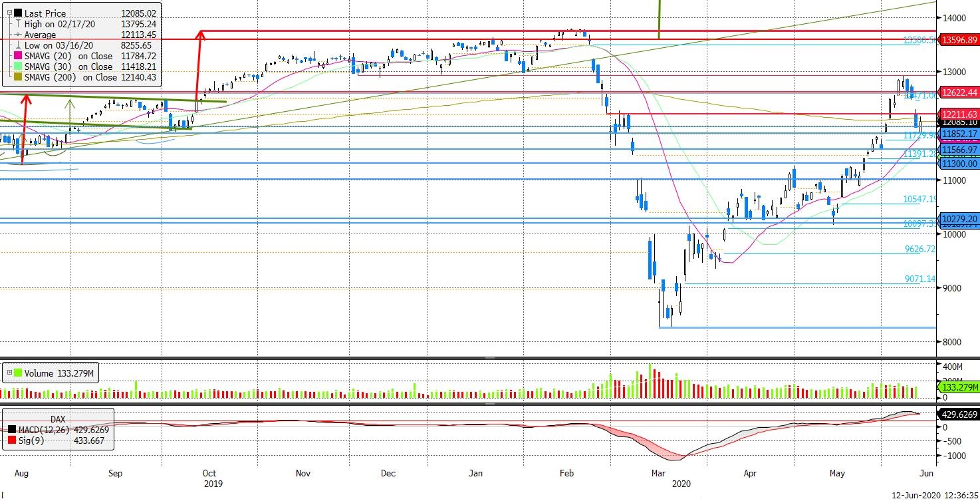The image size is (980, 501).
Task: Click the 'Mar' month label on time axis
Action: pos(659,474)
